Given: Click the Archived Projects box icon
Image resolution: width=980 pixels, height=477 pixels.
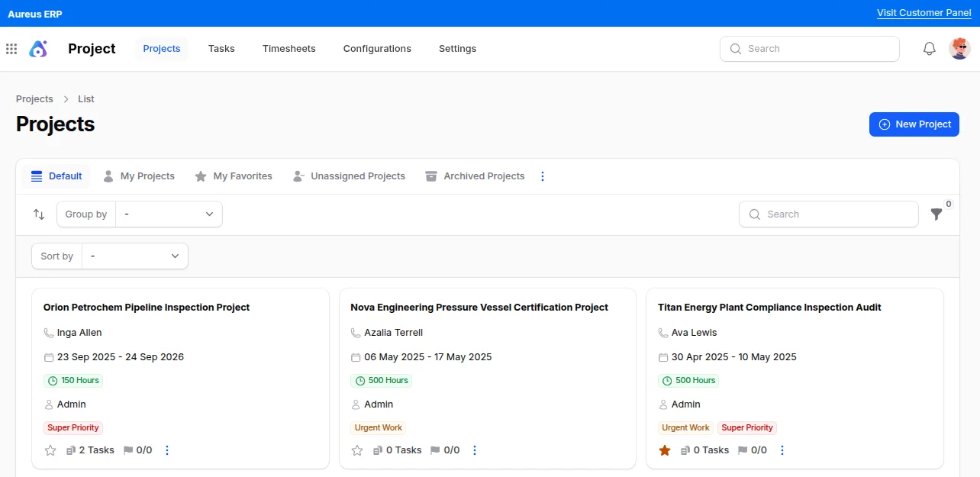Looking at the screenshot, I should [431, 176].
